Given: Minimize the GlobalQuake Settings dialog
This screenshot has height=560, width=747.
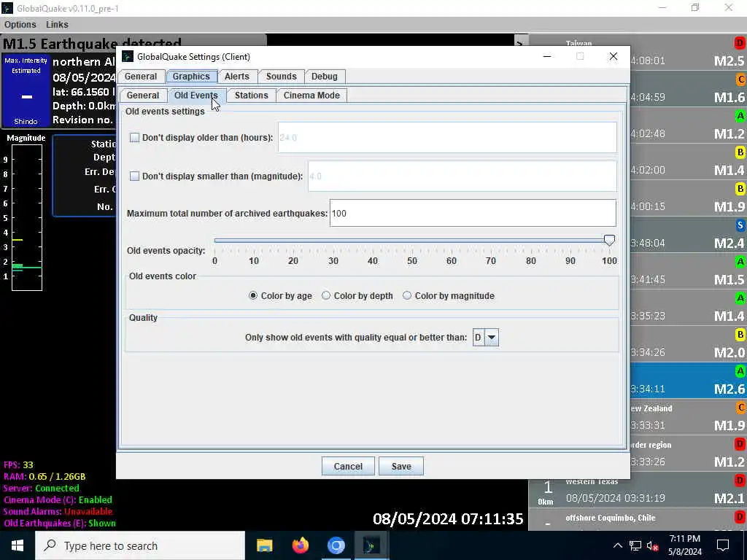Looking at the screenshot, I should point(547,56).
